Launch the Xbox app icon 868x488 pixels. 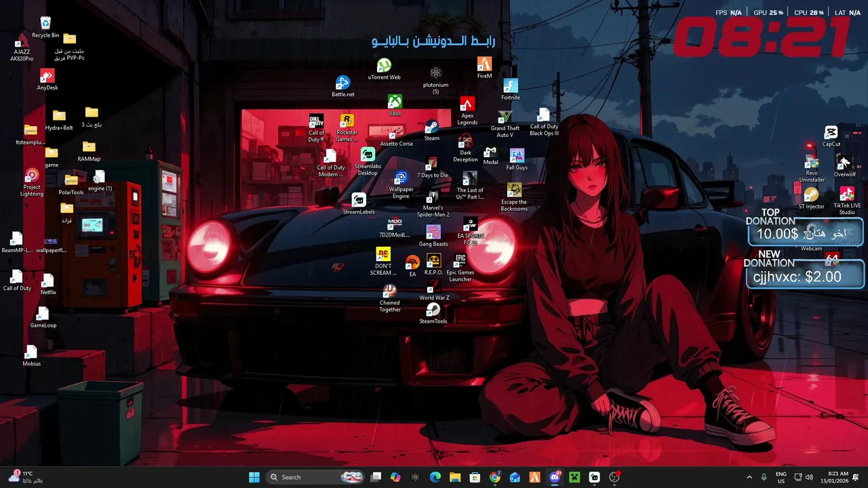pyautogui.click(x=395, y=106)
